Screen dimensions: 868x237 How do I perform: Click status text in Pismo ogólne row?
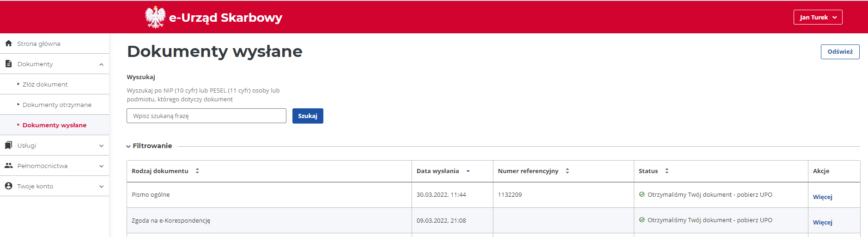[x=710, y=194]
